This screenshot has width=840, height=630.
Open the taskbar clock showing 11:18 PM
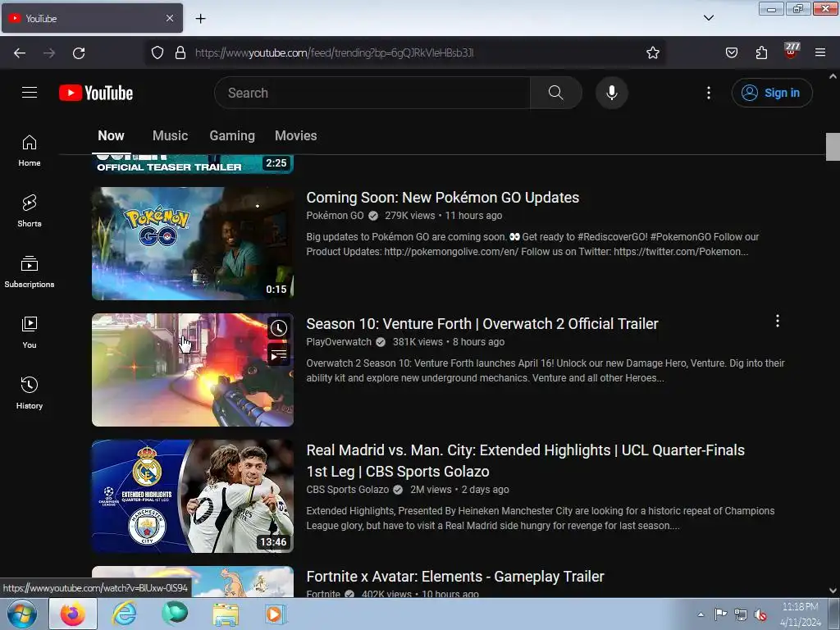(x=801, y=614)
